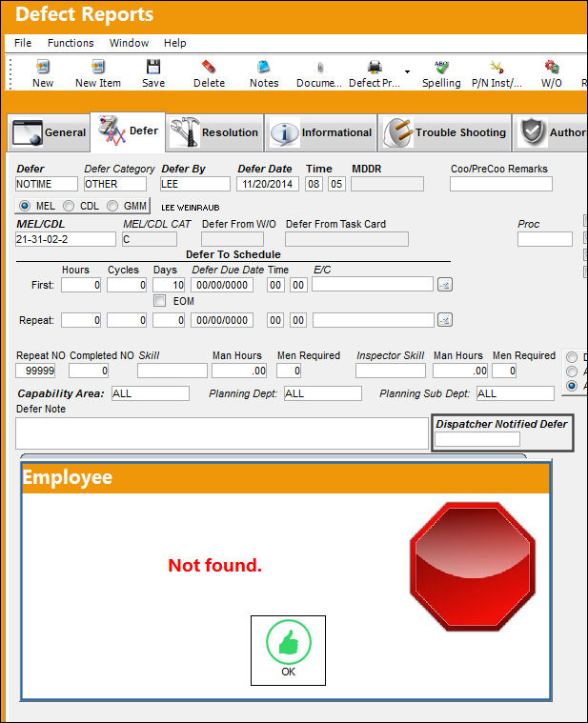Click the First row E/C lookup button

pyautogui.click(x=445, y=285)
